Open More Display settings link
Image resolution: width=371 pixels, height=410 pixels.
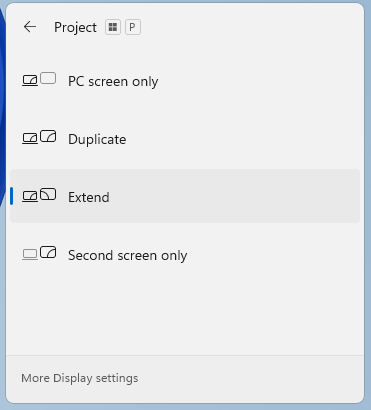[80, 378]
